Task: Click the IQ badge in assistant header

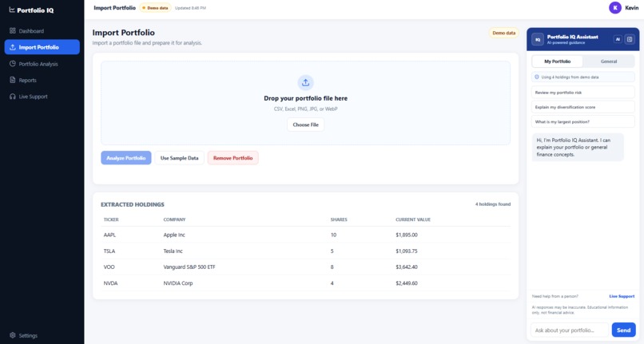Action: pyautogui.click(x=538, y=39)
